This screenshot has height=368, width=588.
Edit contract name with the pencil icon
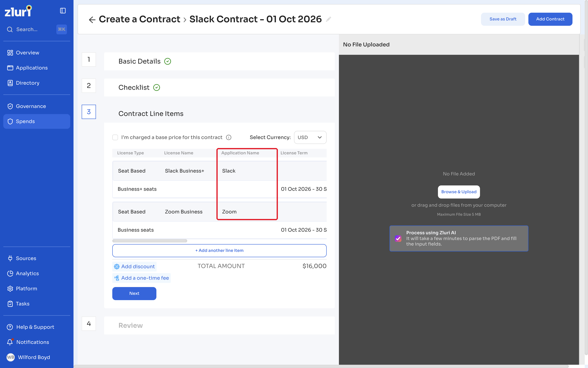329,19
